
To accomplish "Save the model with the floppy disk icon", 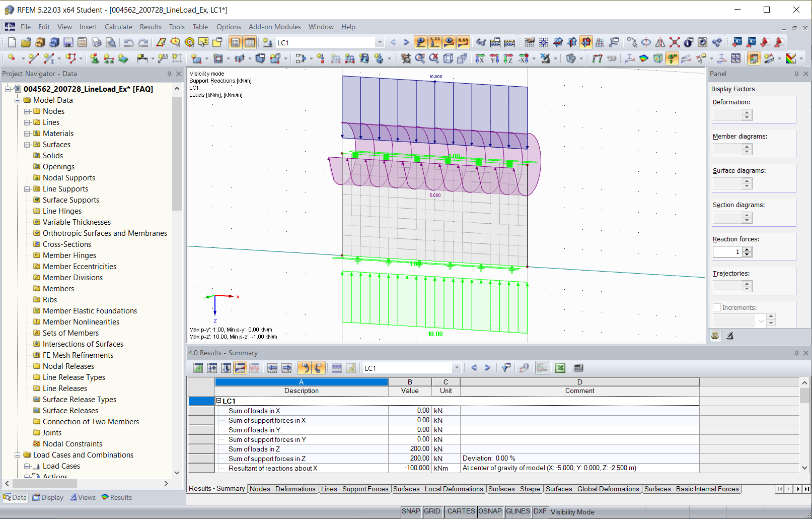I will [68, 42].
